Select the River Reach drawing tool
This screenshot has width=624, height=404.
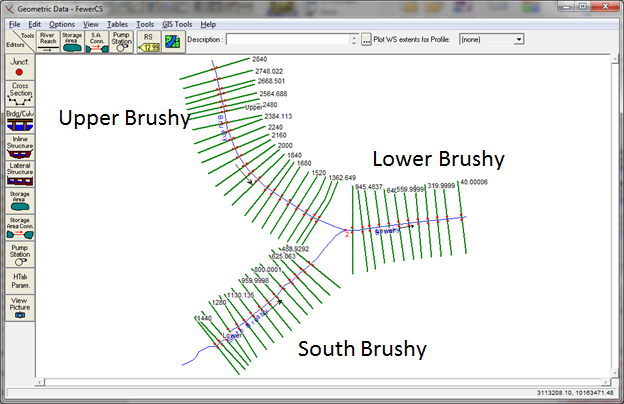[47, 40]
